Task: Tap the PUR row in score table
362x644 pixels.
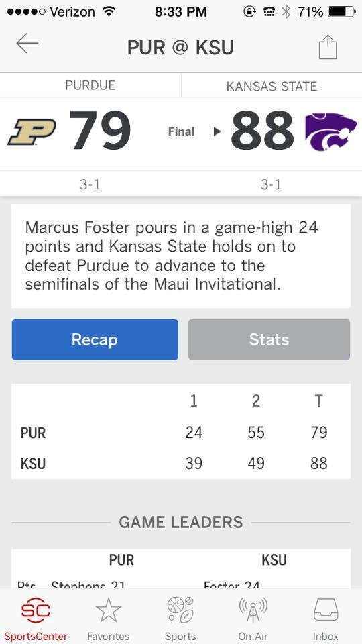Action: point(181,433)
